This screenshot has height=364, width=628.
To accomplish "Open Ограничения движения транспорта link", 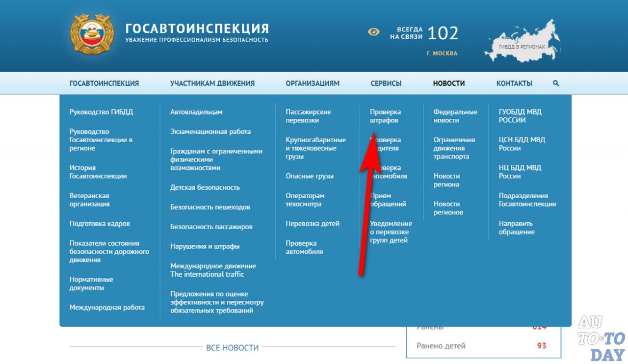I will point(454,148).
